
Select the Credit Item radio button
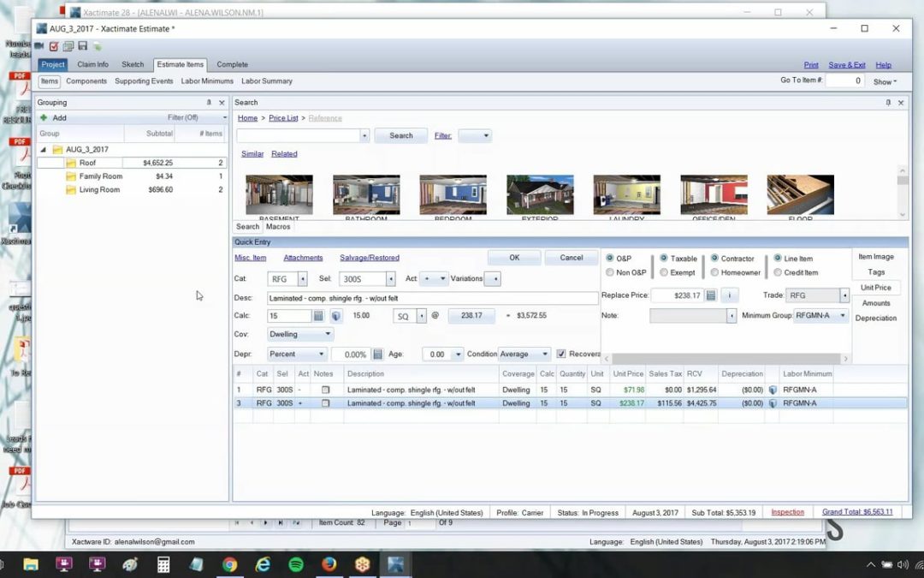coord(777,272)
